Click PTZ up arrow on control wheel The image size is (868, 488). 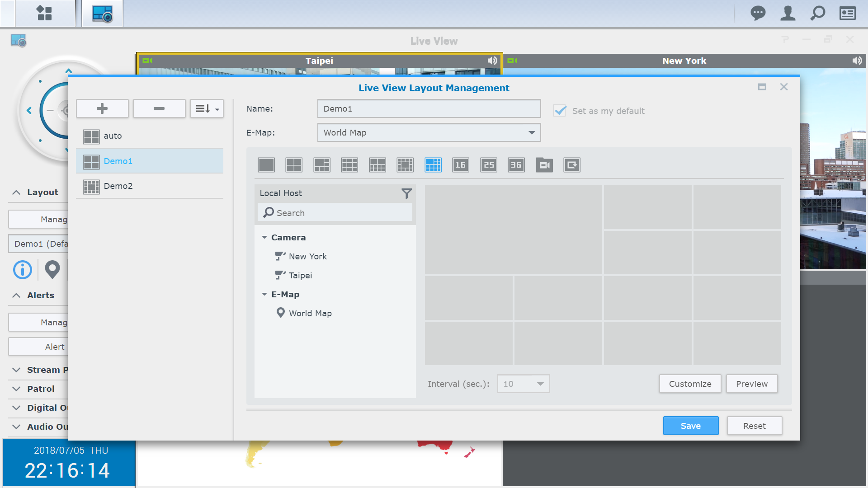[x=69, y=71]
